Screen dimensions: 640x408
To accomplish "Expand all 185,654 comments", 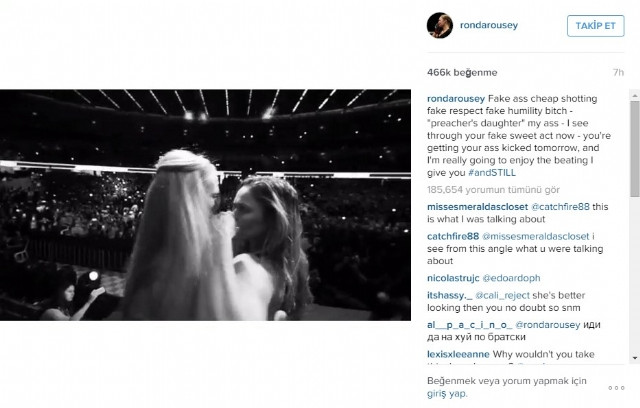I will 493,190.
